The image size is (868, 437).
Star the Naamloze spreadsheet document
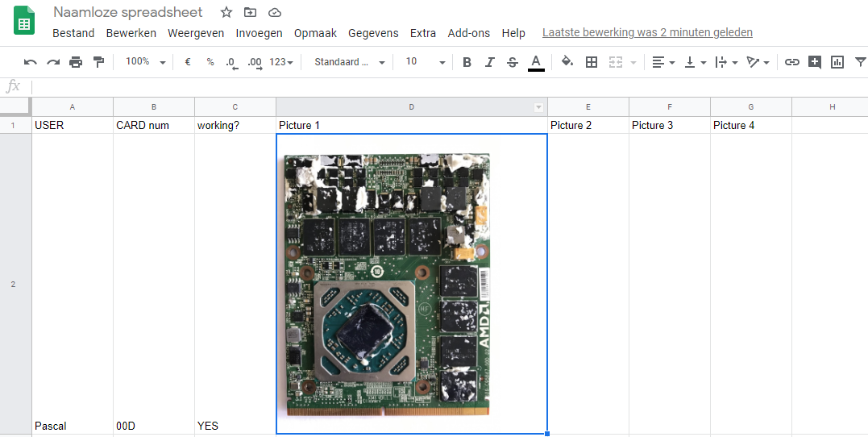click(x=226, y=12)
